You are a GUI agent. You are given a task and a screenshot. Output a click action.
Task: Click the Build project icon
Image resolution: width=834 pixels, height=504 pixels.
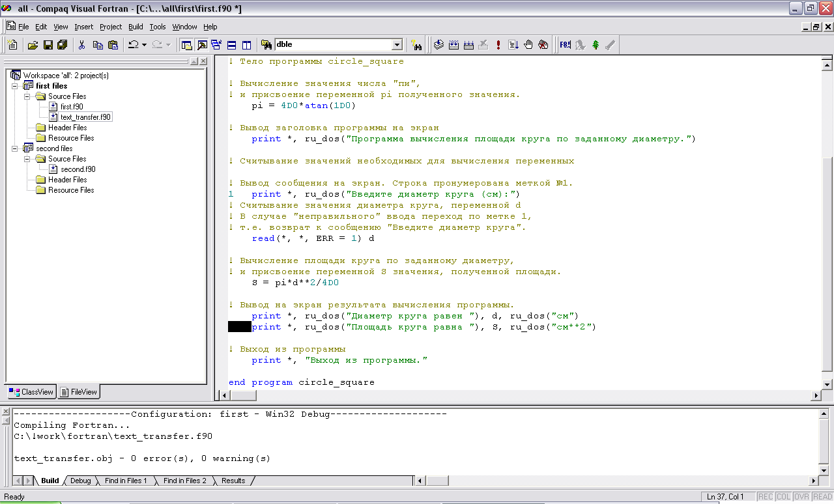click(453, 45)
